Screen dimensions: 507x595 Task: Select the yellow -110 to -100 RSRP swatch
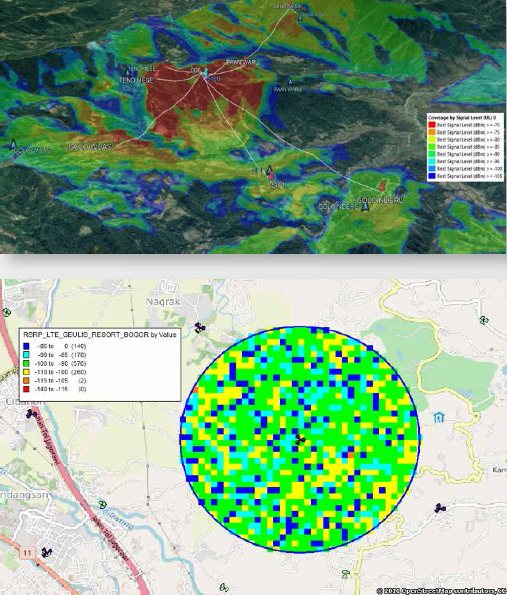pyautogui.click(x=26, y=372)
